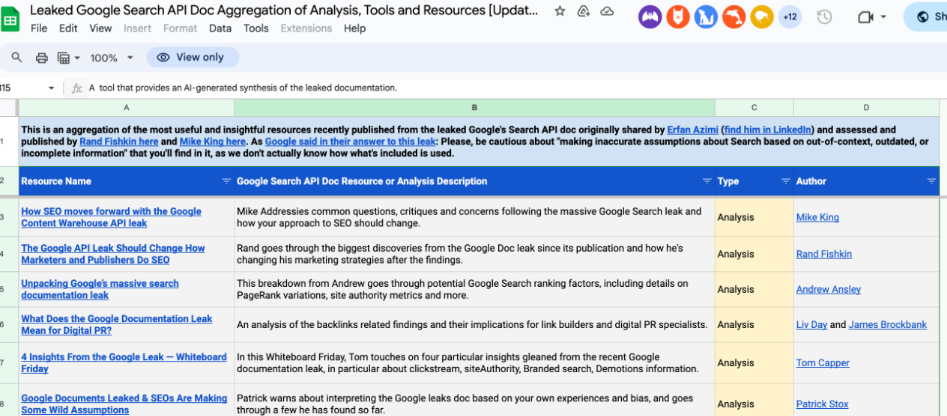Click the move-to-folder icon beside the star
Image resolution: width=947 pixels, height=416 pixels.
point(583,11)
